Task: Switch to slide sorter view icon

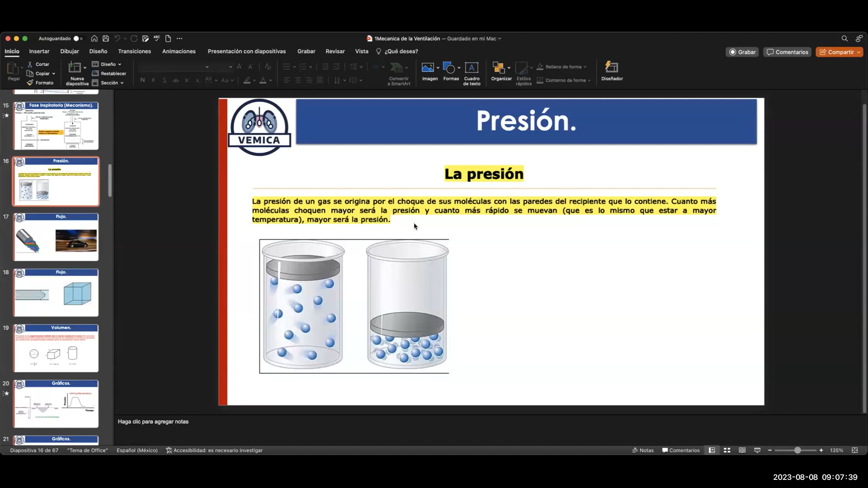Action: coord(727,450)
